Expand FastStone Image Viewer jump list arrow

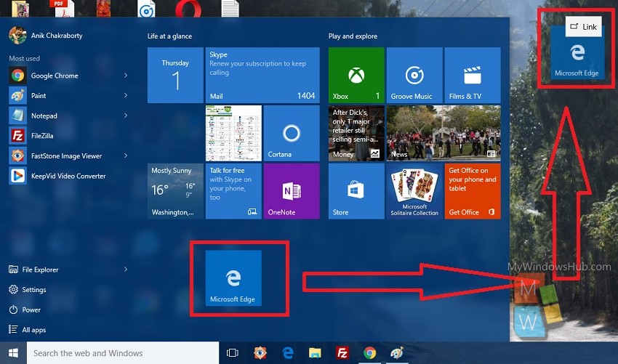[126, 155]
